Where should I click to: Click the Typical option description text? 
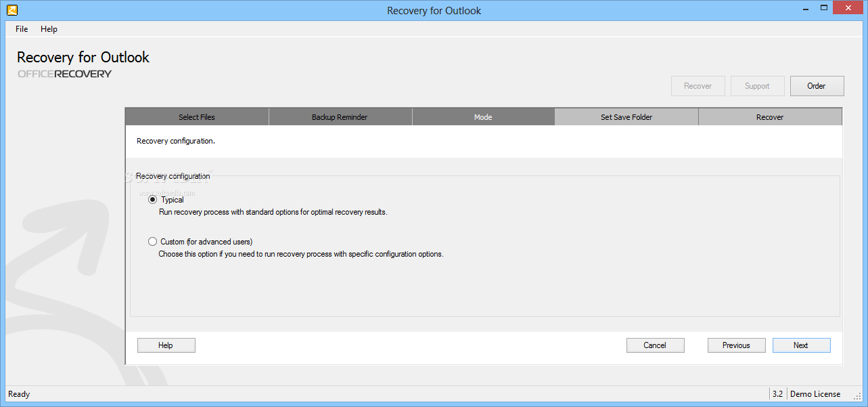coord(273,212)
